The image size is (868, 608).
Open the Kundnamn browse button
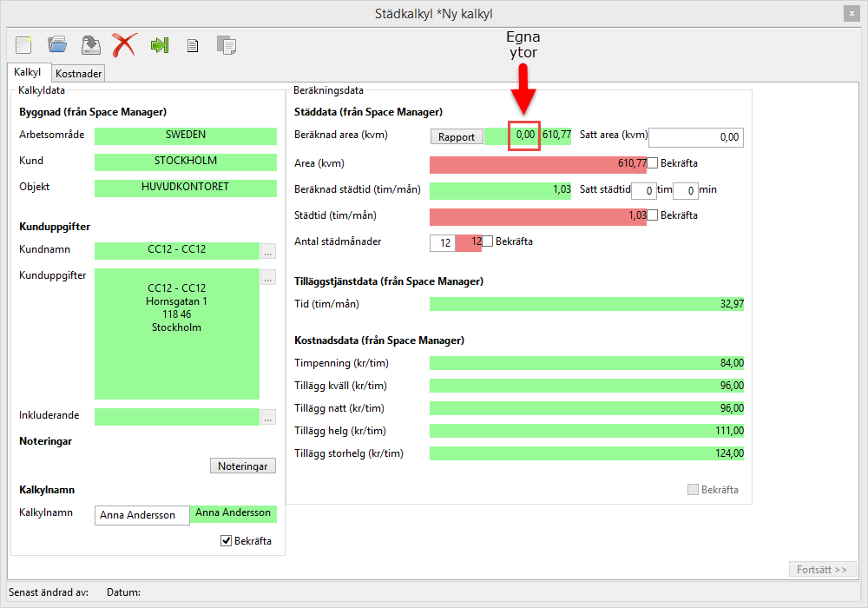point(268,252)
